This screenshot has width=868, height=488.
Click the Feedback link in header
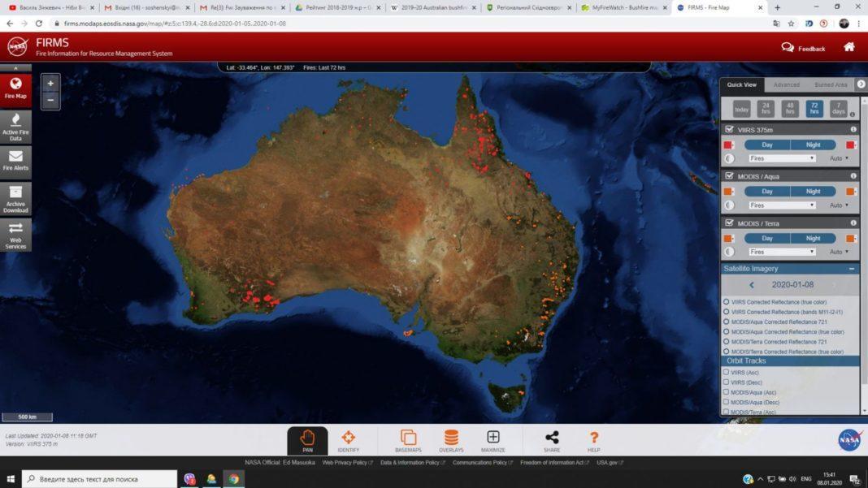pyautogui.click(x=803, y=48)
